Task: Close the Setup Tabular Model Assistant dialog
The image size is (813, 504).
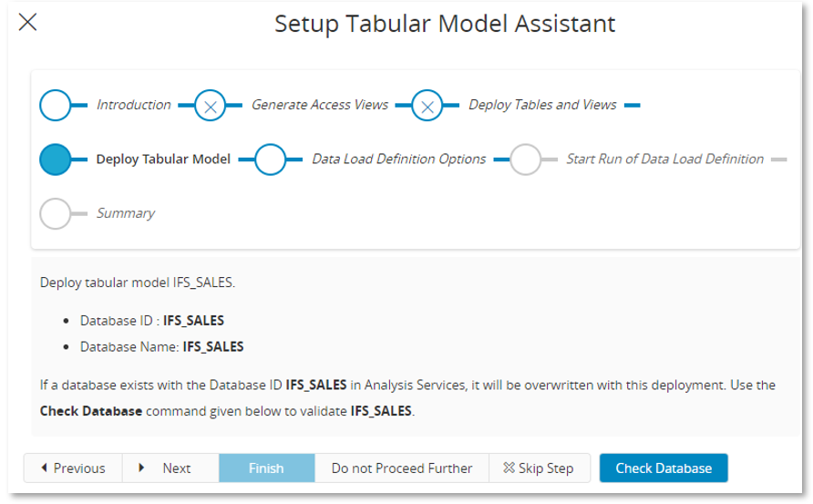Action: [x=28, y=23]
